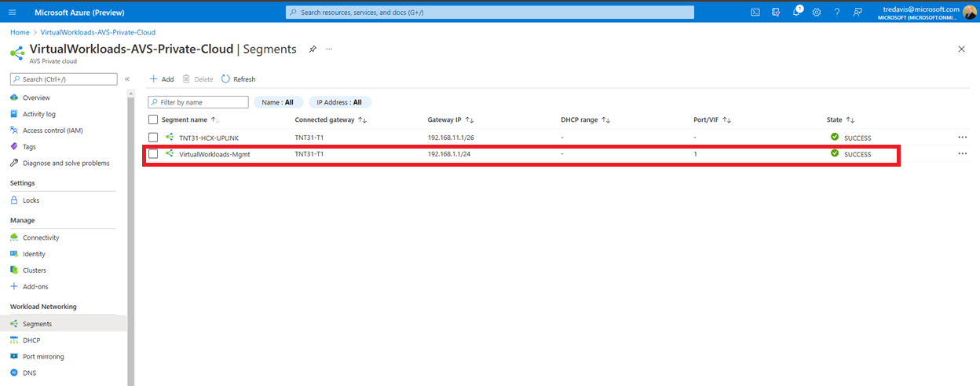Click gateway IP 192.168.11.1/26

click(x=451, y=138)
